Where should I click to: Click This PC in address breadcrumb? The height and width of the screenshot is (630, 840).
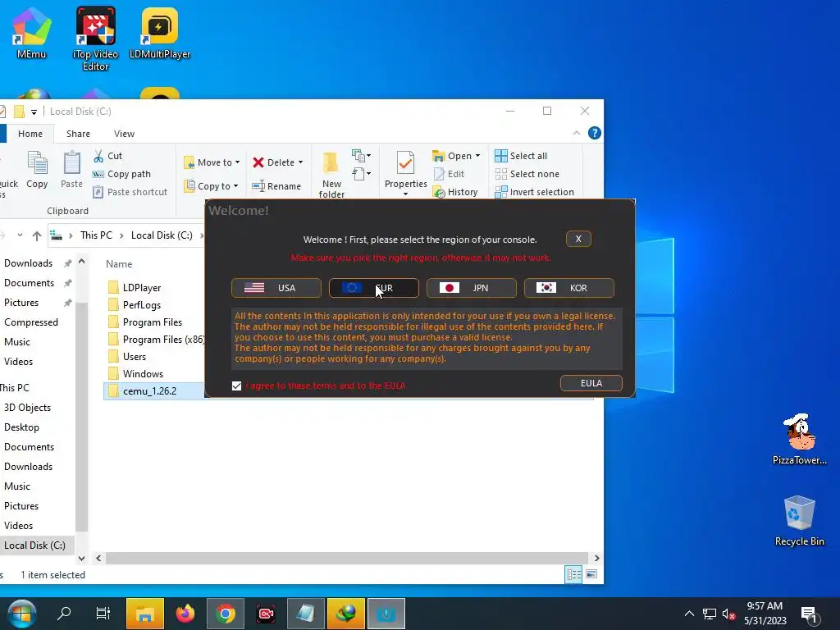coord(97,235)
